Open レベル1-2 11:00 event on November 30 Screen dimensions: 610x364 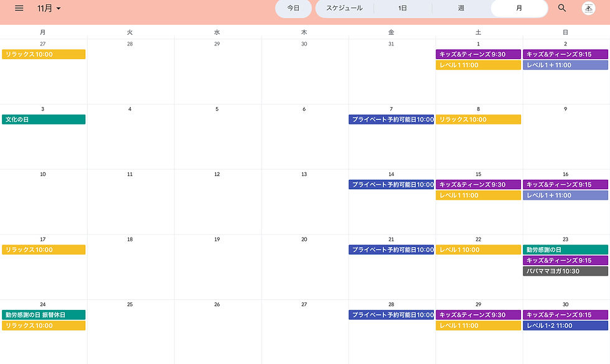(565, 325)
